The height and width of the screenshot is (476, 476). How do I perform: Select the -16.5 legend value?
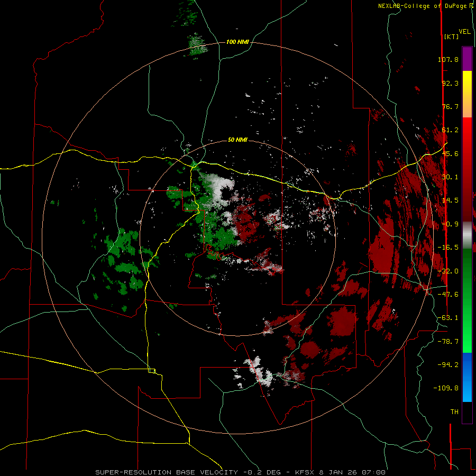tap(448, 248)
